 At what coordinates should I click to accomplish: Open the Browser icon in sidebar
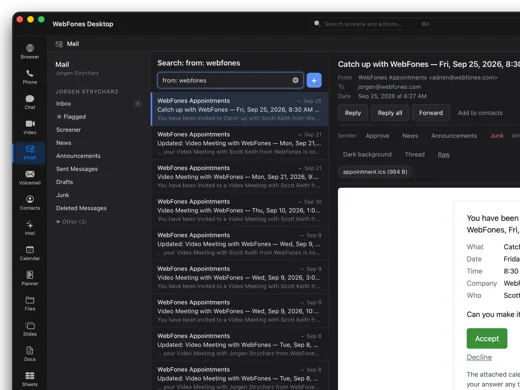[30, 48]
